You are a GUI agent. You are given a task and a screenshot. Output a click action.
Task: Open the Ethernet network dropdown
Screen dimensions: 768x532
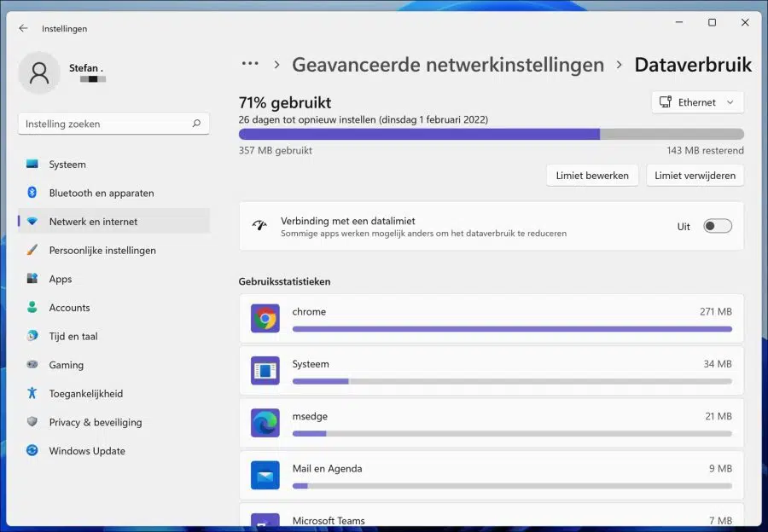(x=697, y=102)
